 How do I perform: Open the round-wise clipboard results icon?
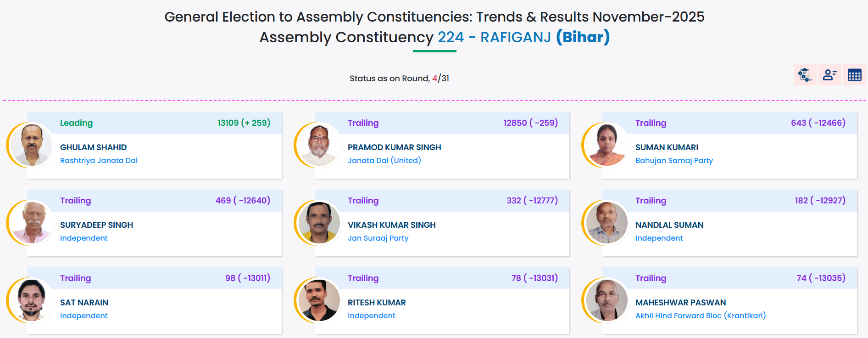coord(805,75)
